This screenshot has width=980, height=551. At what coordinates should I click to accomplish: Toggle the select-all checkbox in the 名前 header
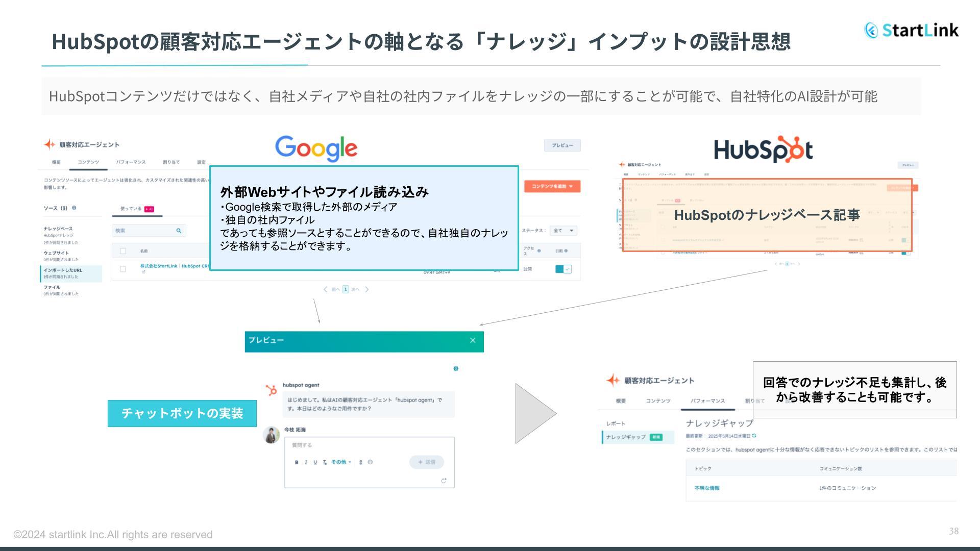(x=124, y=250)
